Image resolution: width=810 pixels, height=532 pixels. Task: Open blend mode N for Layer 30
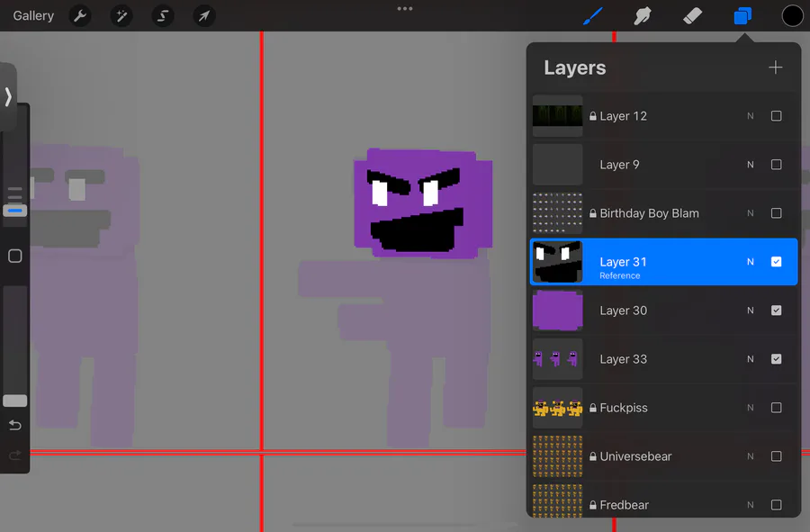[750, 311]
